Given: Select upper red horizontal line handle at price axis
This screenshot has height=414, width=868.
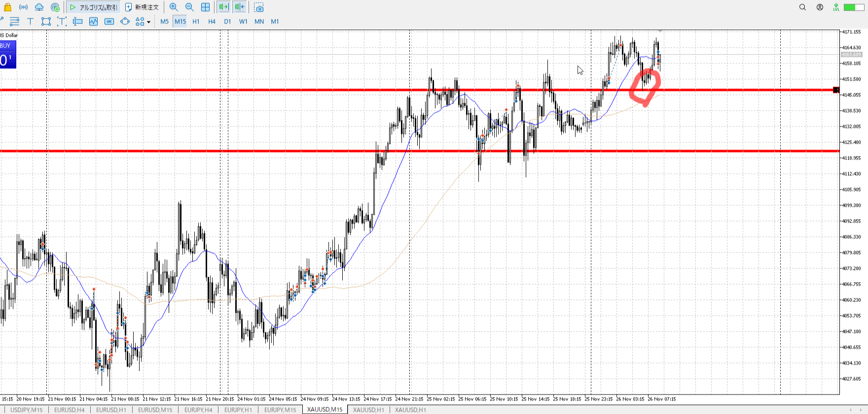Looking at the screenshot, I should [835, 90].
